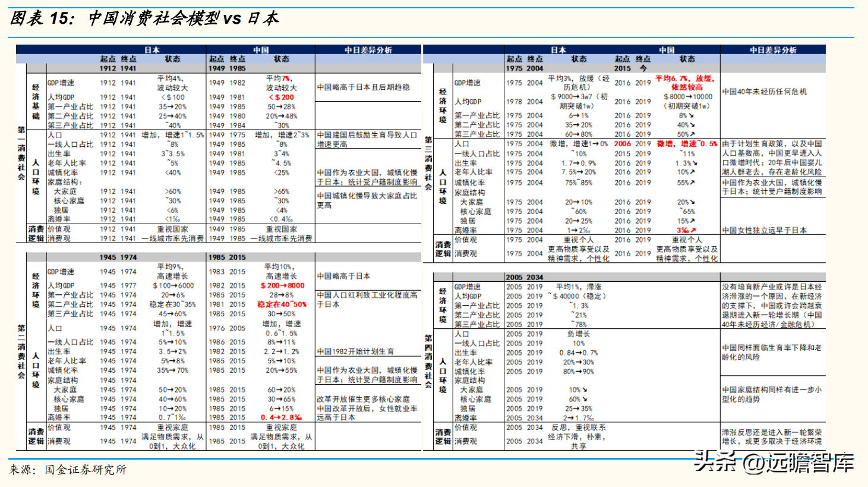The image size is (868, 487).
Task: Select the red year '2006'
Action: [x=623, y=143]
